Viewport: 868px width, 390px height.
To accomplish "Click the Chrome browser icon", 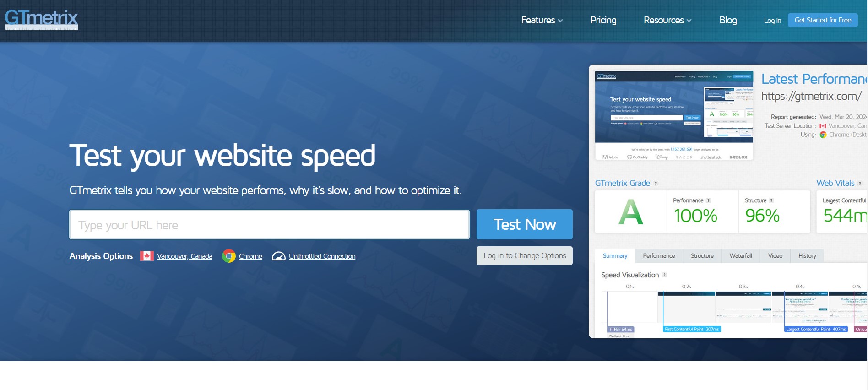I will click(x=229, y=256).
